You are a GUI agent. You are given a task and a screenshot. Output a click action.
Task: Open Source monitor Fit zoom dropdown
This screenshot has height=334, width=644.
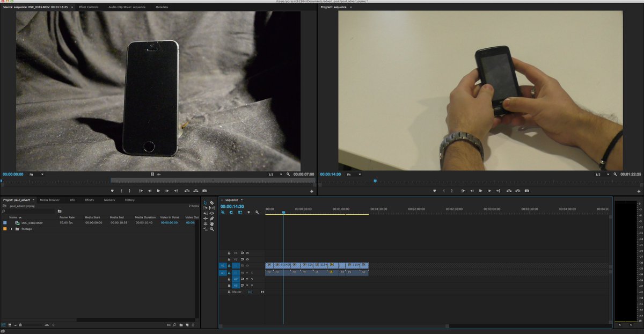[36, 175]
